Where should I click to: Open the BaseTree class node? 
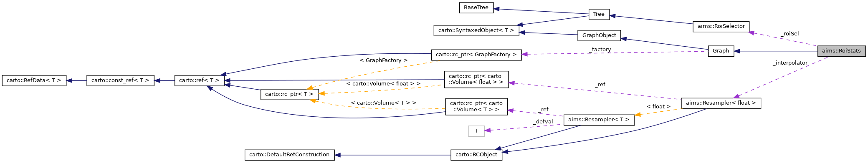point(476,8)
